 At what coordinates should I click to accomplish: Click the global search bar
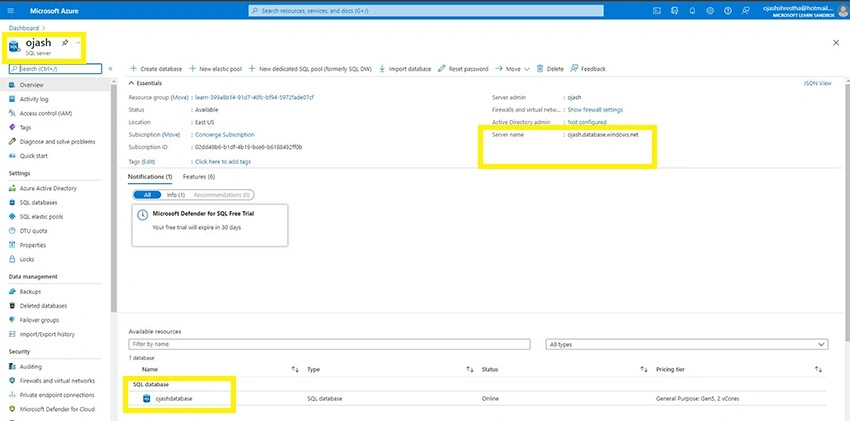click(x=426, y=10)
